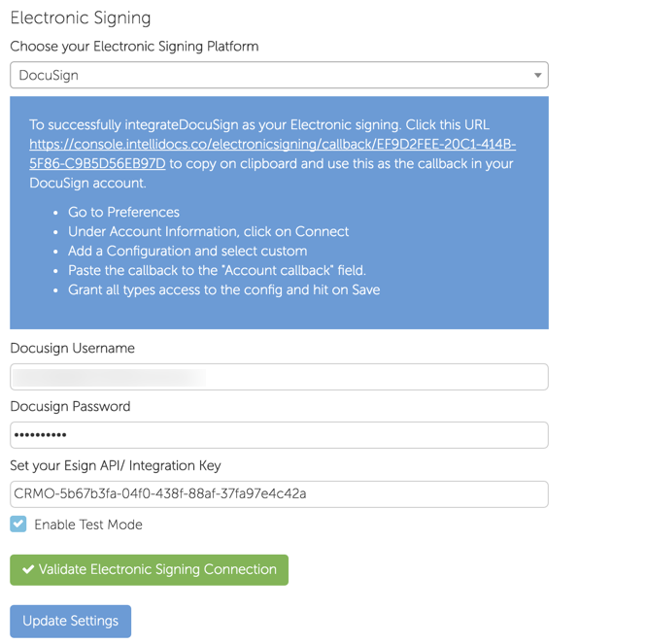Screen dimensions: 647x644
Task: Click 'Choose your Electronic Signing Platform' label
Action: tap(134, 47)
